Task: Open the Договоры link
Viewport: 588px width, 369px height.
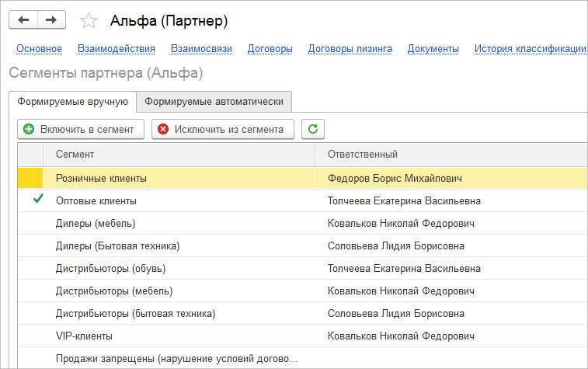Action: click(x=270, y=49)
